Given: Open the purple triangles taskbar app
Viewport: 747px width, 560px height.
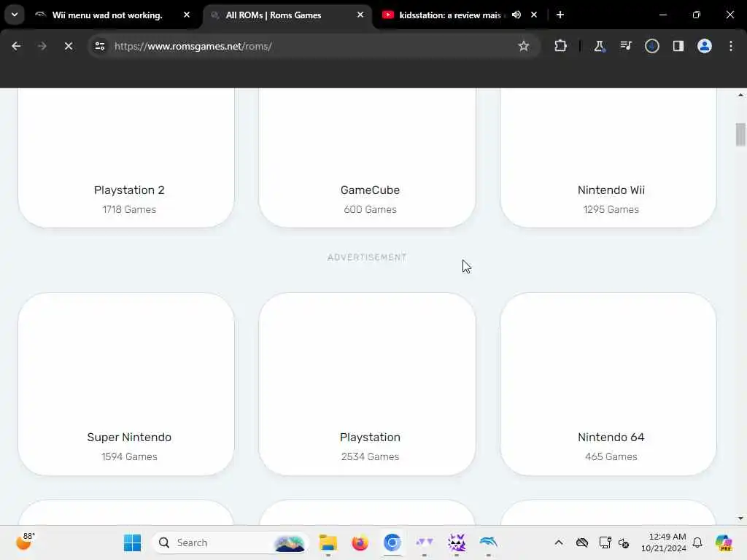Looking at the screenshot, I should point(424,542).
